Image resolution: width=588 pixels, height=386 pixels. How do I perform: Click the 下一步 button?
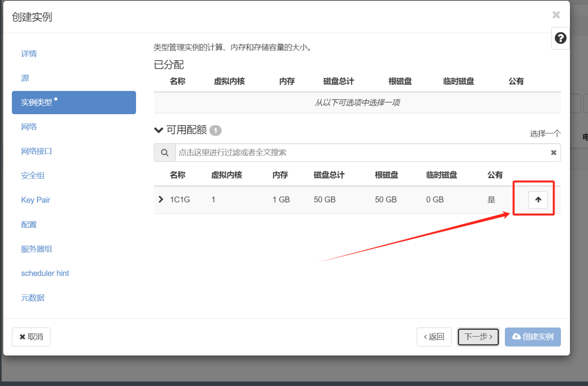478,337
